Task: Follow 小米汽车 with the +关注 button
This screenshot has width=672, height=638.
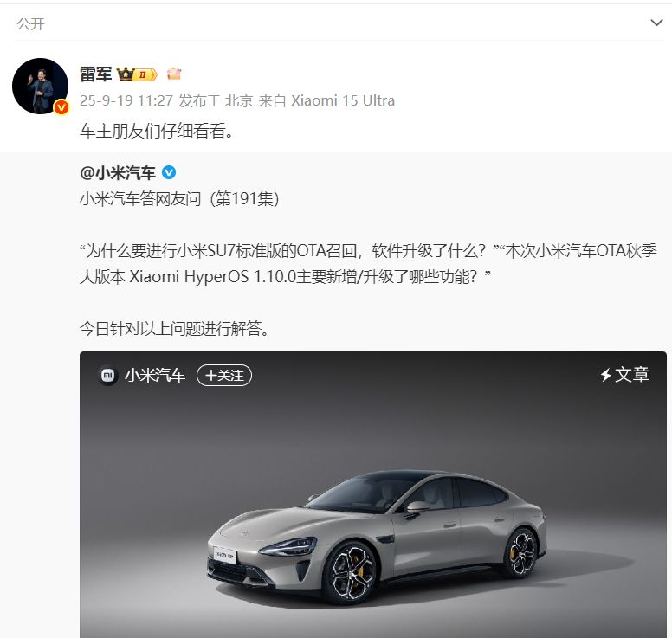Action: 224,376
